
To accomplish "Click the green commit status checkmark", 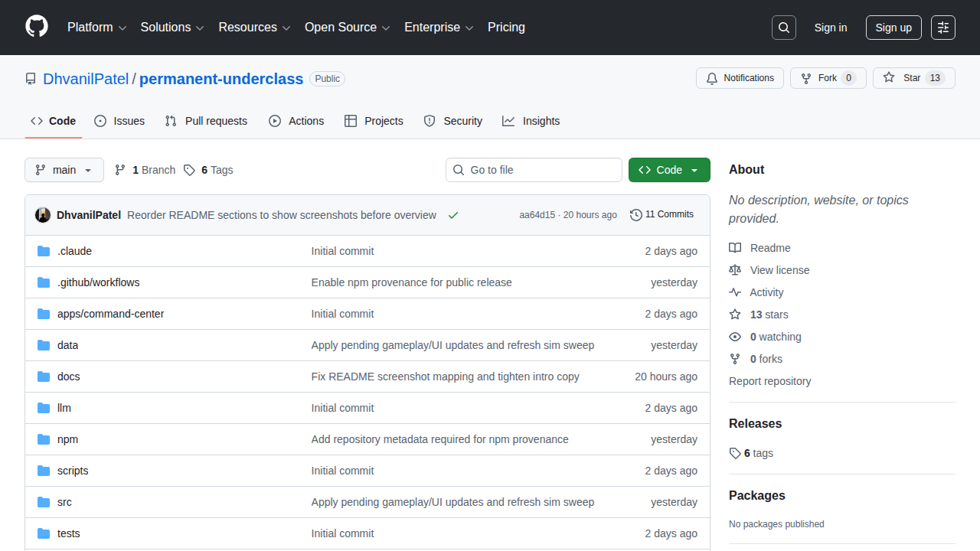I will (x=453, y=215).
